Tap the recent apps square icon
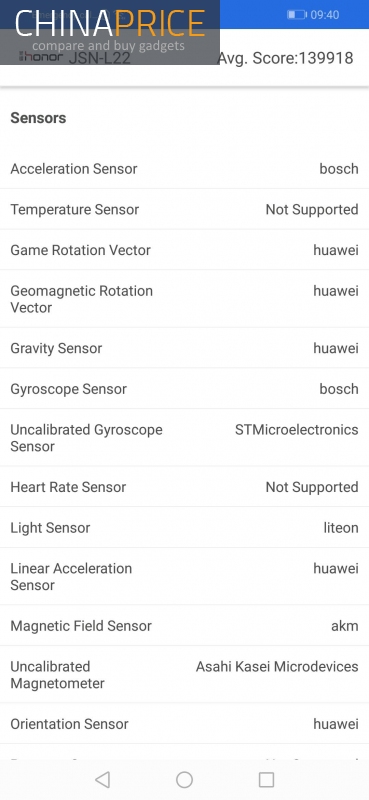 (266, 779)
